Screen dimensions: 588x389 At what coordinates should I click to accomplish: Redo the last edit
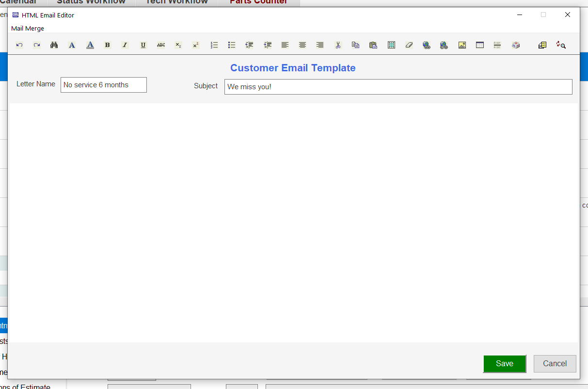pyautogui.click(x=37, y=45)
